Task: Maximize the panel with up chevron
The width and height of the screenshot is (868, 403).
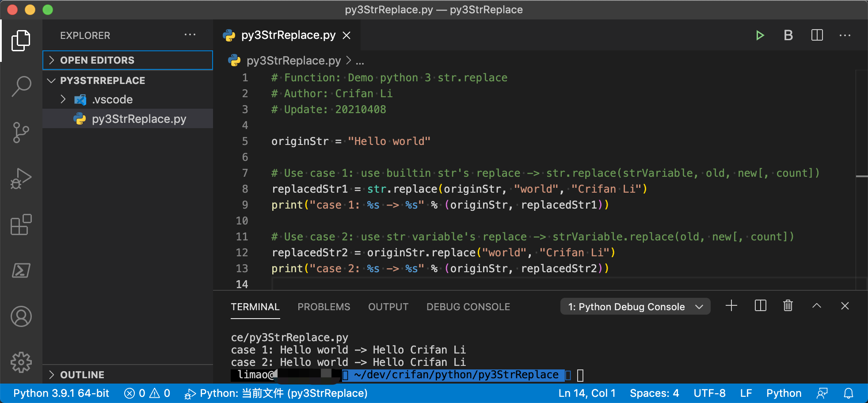Action: tap(817, 306)
